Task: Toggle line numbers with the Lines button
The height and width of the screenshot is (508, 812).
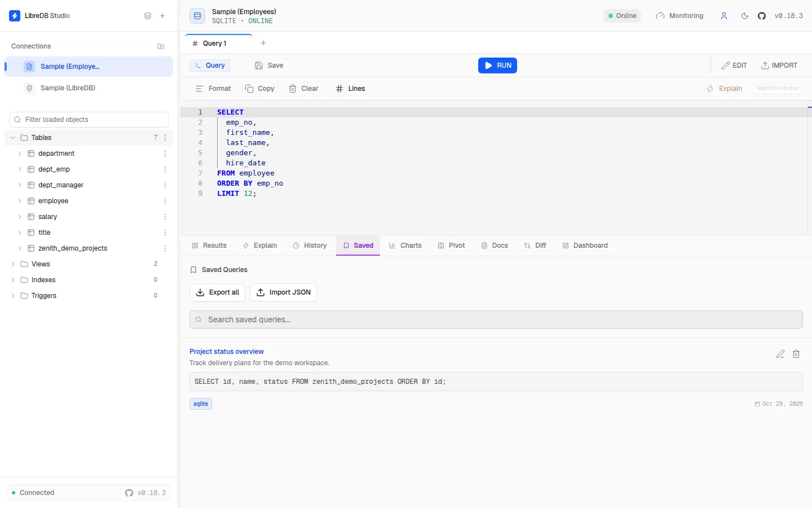Action: [351, 89]
